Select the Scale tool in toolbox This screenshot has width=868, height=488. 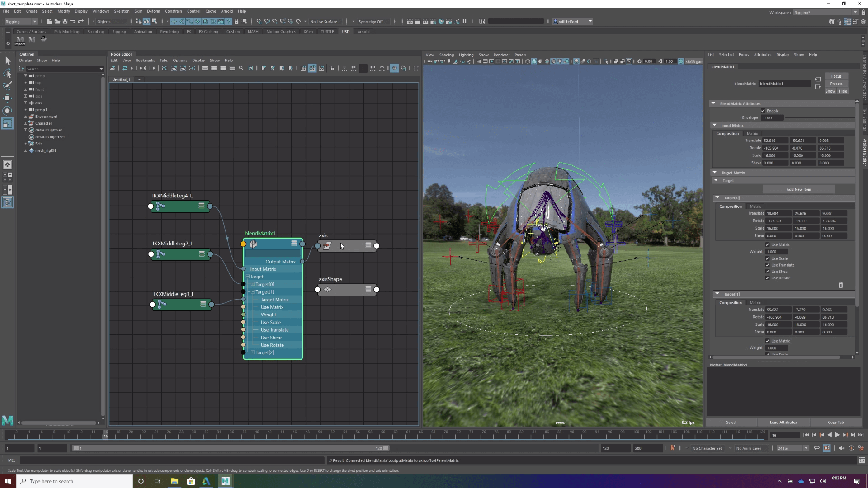(8, 123)
